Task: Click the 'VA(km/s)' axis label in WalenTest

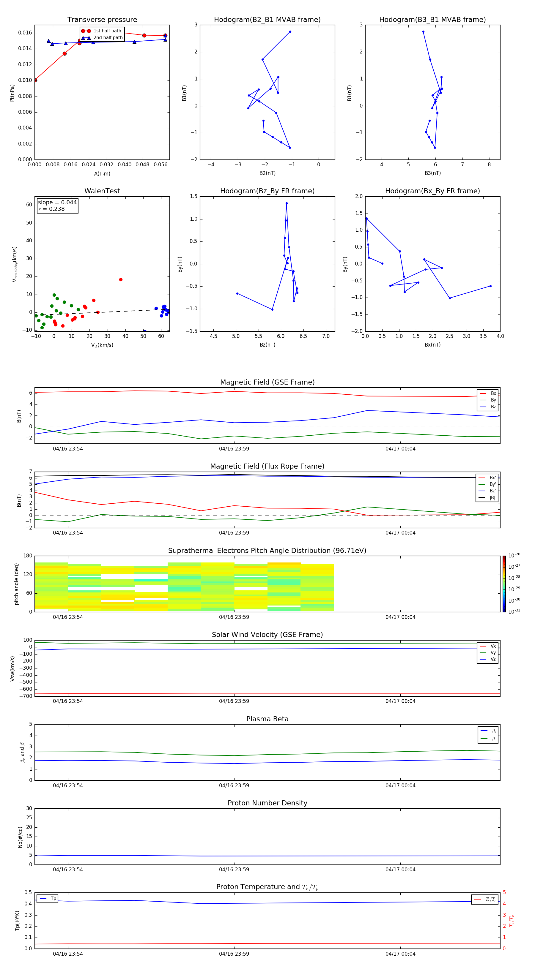Action: [x=102, y=345]
